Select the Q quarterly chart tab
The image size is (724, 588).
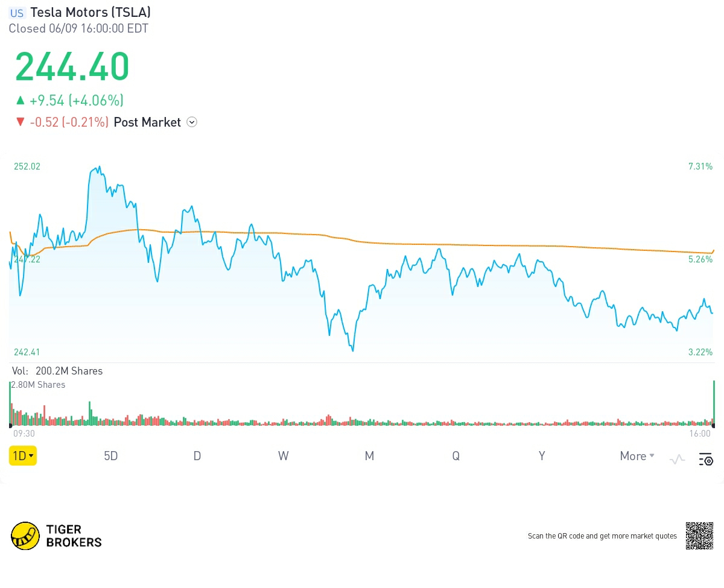tap(456, 456)
